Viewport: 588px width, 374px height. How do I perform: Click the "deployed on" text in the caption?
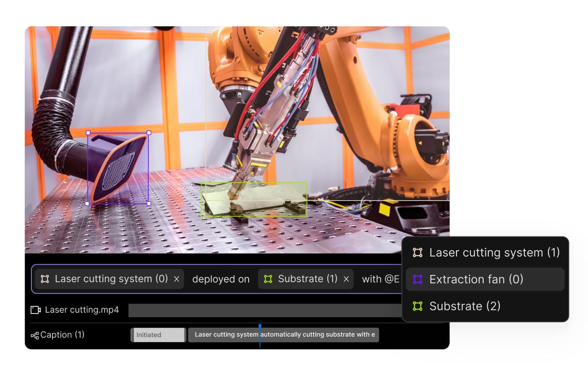click(x=221, y=279)
